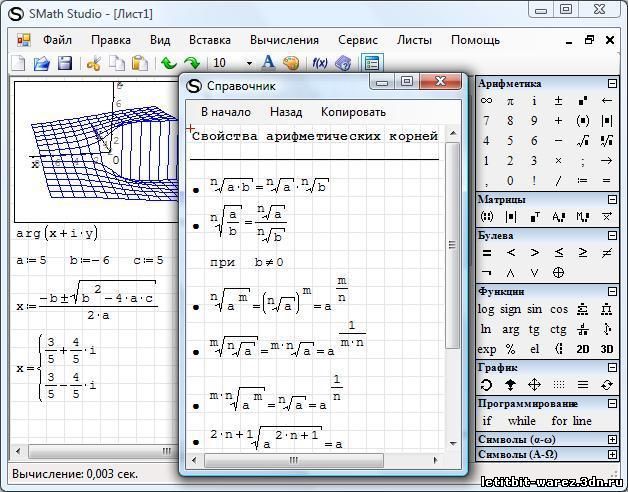Insert a 3D plot from Функции panel
This screenshot has width=628, height=492.
[x=607, y=349]
